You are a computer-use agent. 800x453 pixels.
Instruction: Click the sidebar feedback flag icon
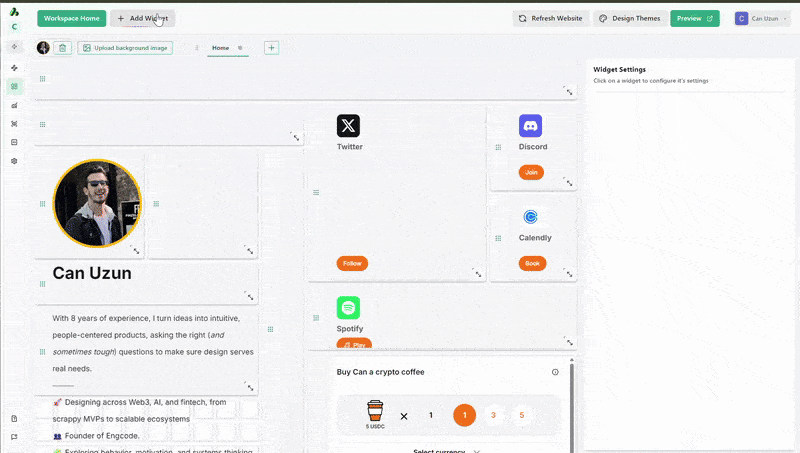(x=14, y=437)
